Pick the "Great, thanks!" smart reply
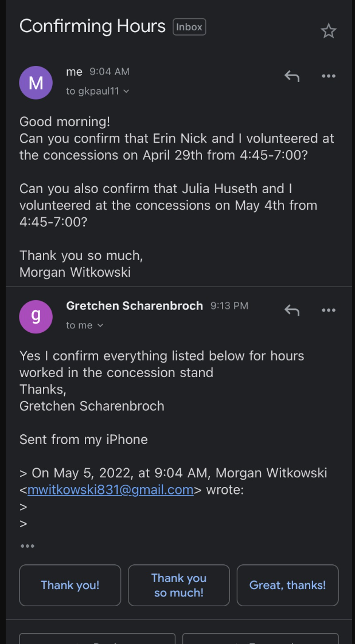The height and width of the screenshot is (644, 355). (x=287, y=585)
